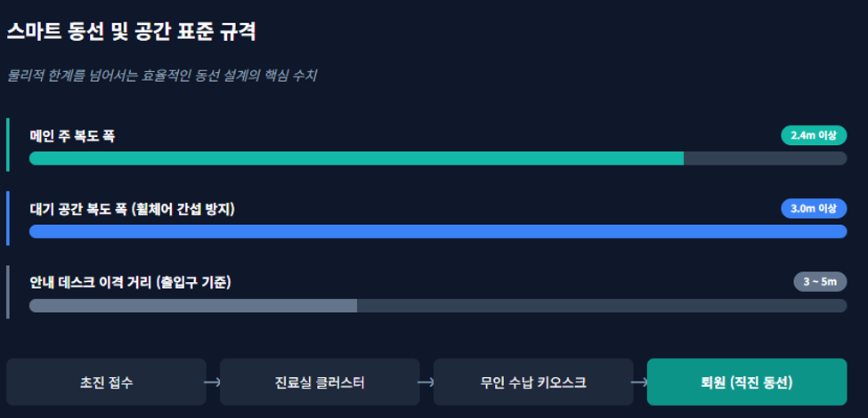Click 안내 데스크 이격 거리 (출입구 기준) label
Viewport: 868px width, 418px height.
130,283
